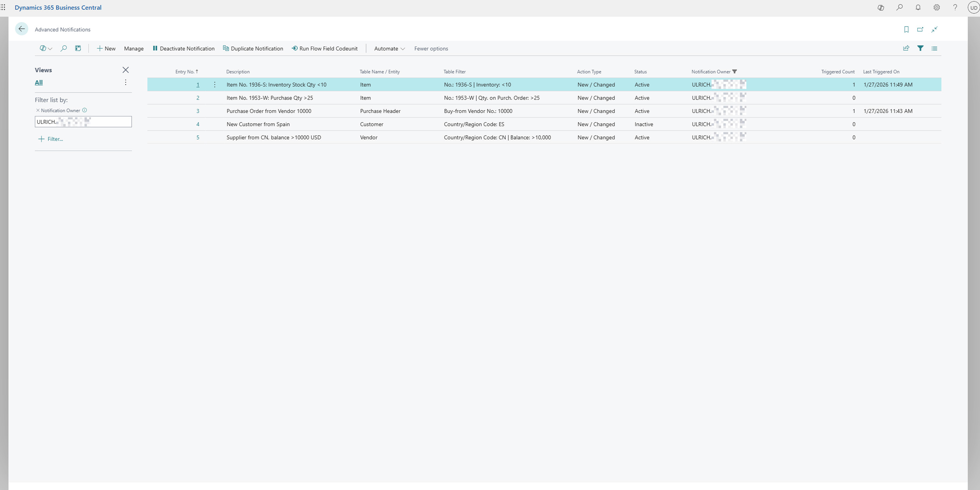Open the Copilot dropdown in the toolbar
980x490 pixels.
click(x=45, y=48)
